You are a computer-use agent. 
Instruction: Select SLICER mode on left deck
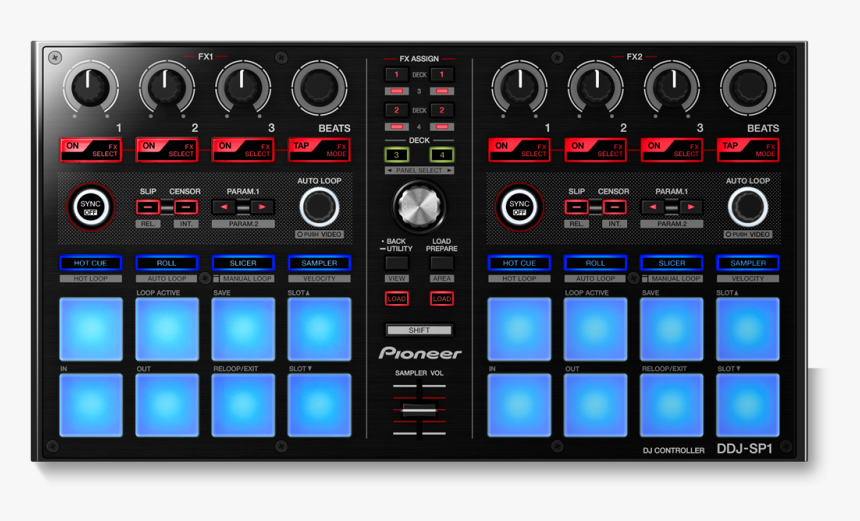pyautogui.click(x=243, y=263)
